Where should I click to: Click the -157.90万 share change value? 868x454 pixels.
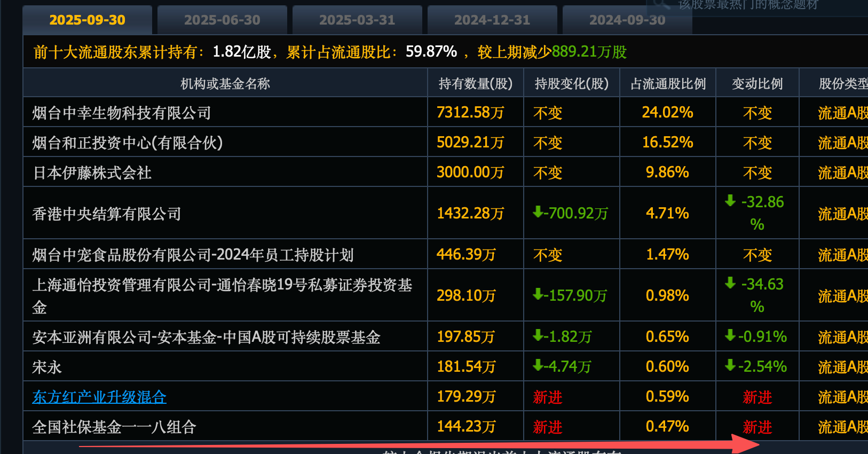click(x=570, y=295)
